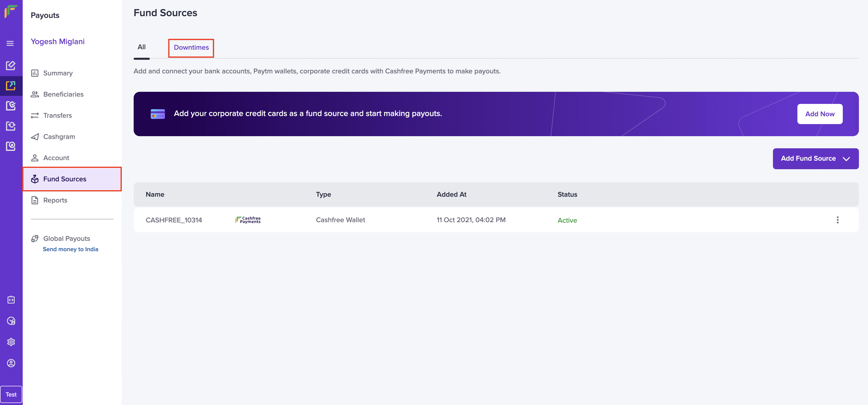Select the All tab
Viewport: 868px width, 405px height.
coord(141,47)
